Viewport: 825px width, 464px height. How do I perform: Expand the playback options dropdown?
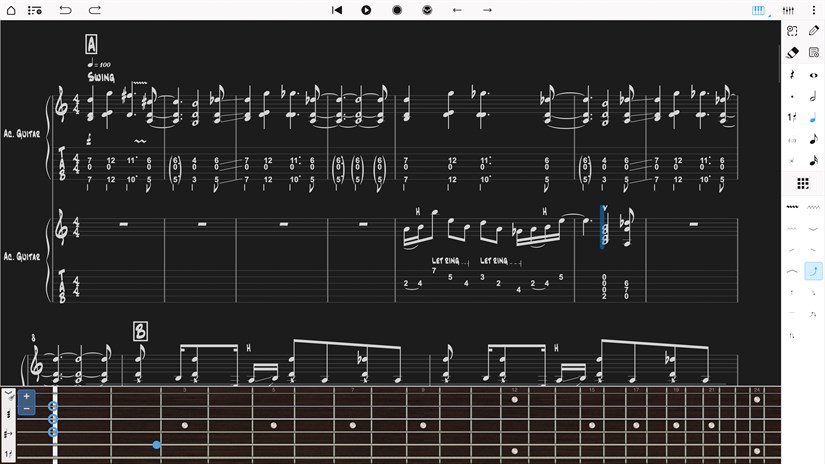coord(427,10)
